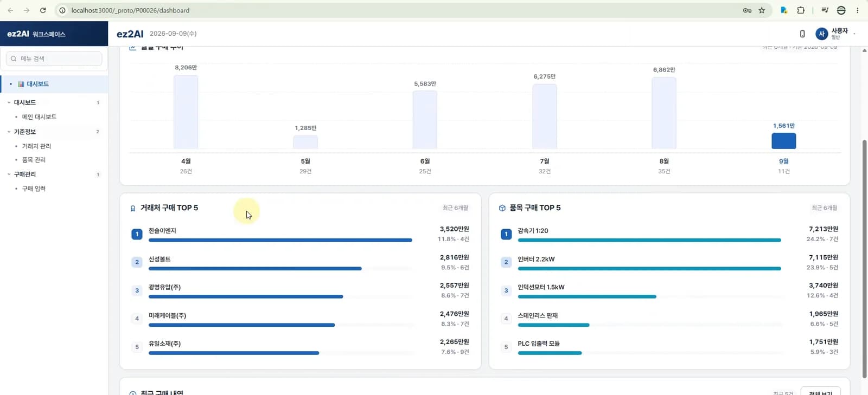Select the highlighted 대시보드 sidebar item
Image resolution: width=868 pixels, height=395 pixels.
coord(54,84)
